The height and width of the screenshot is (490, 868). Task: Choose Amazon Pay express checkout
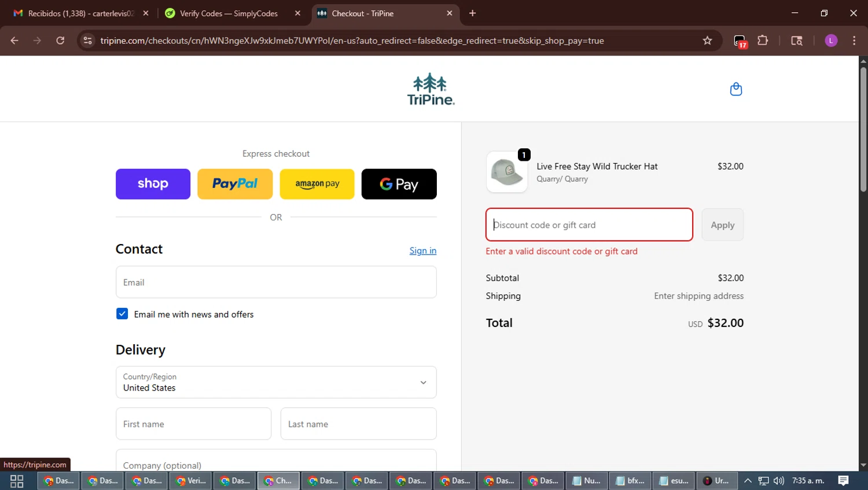(317, 184)
